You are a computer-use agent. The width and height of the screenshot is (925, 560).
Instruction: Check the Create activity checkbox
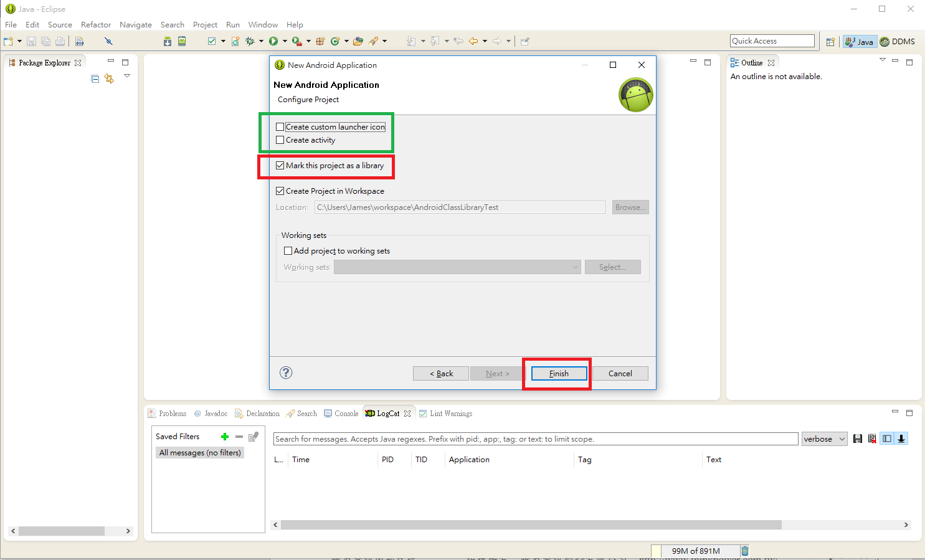click(280, 140)
